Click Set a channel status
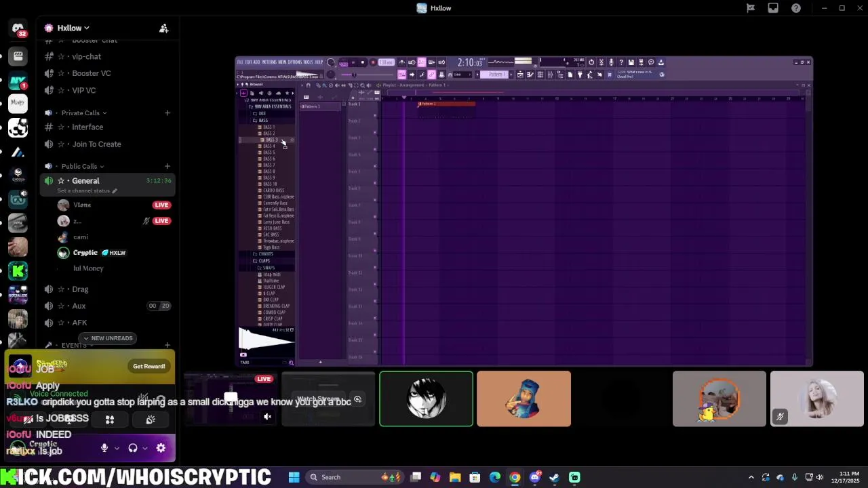This screenshot has height=488, width=868. 87,190
